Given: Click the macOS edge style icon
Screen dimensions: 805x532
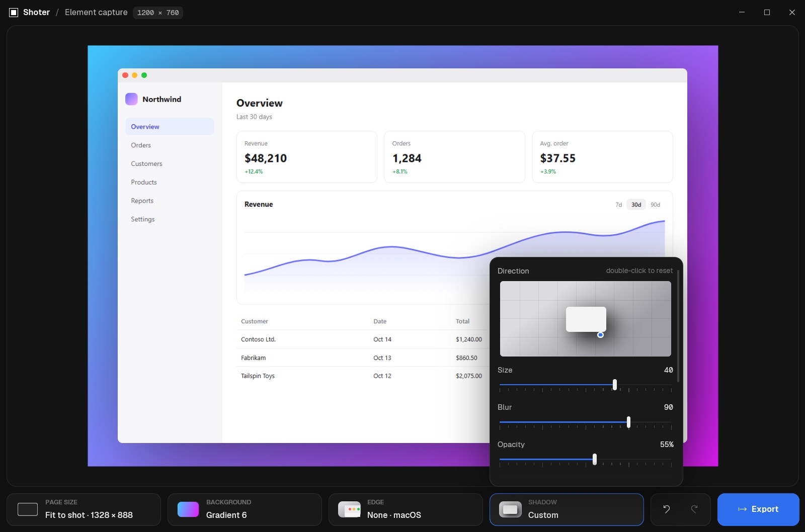Looking at the screenshot, I should [349, 509].
